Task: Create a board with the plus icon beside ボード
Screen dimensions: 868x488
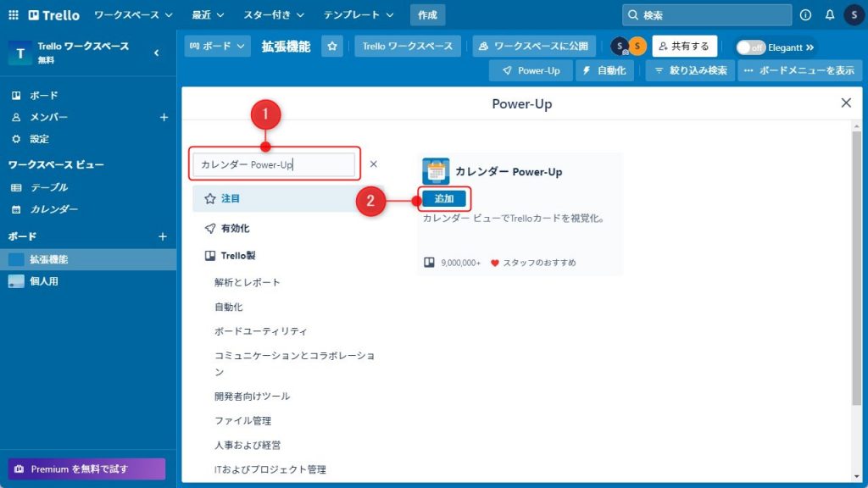Action: click(x=163, y=236)
